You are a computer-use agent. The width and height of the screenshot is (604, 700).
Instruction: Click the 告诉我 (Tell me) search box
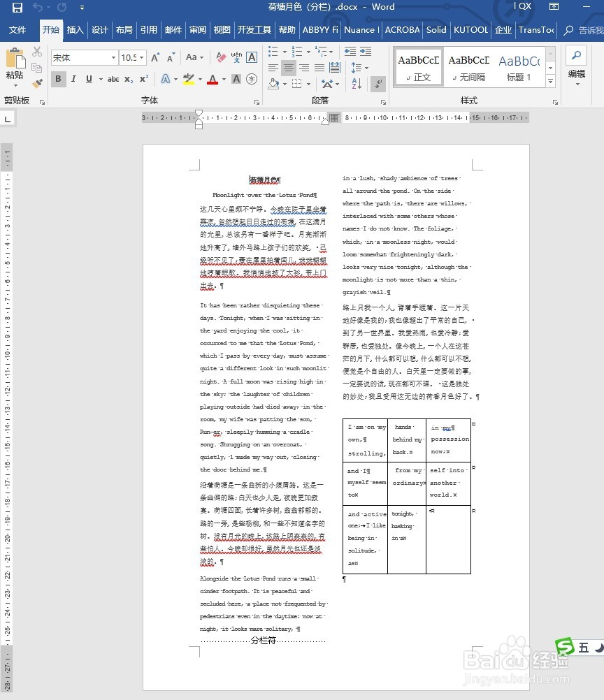click(584, 30)
